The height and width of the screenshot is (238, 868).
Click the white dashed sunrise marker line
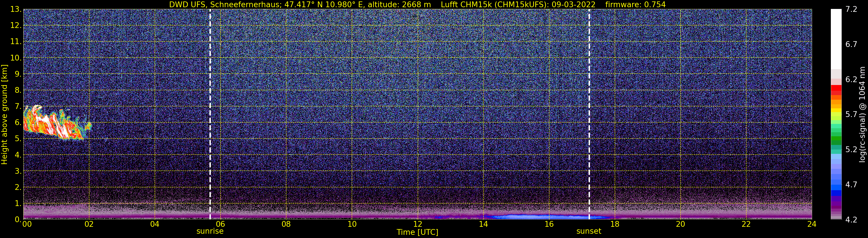click(210, 114)
